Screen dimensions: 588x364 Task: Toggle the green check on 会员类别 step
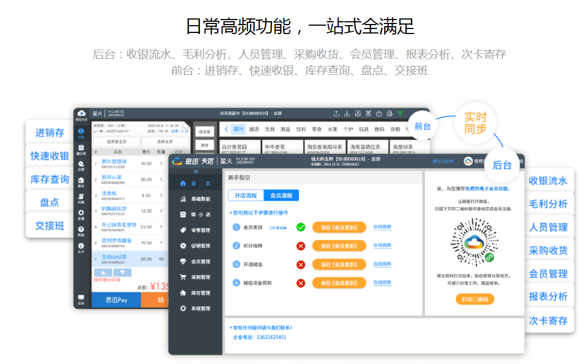coord(301,227)
